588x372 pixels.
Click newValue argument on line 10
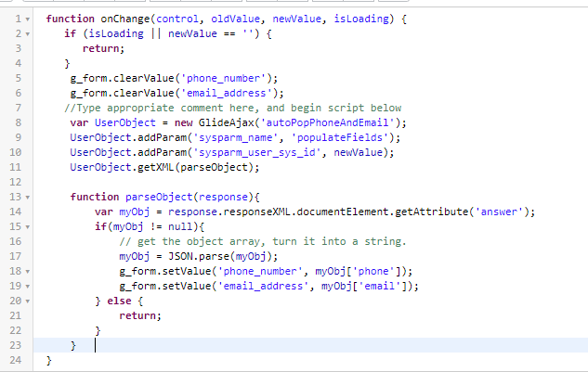pos(359,152)
